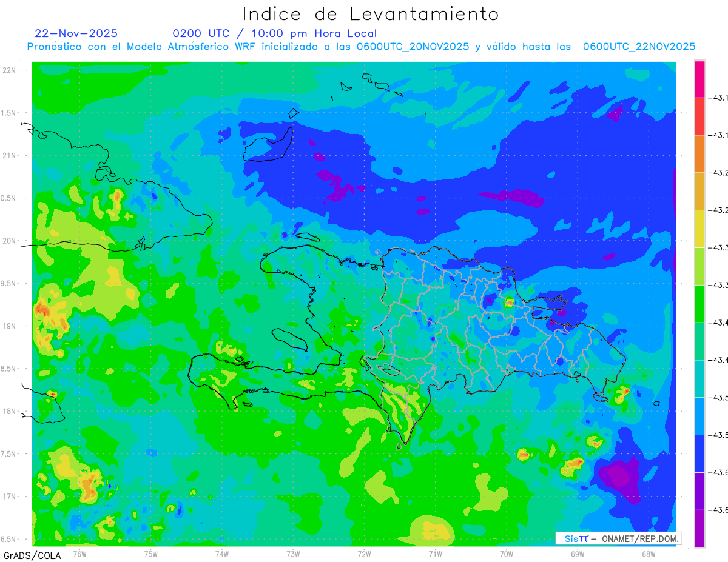Screen dimensions: 728x562
Task: Click the "ONAMET/REP.DOM." label
Action: (x=639, y=538)
